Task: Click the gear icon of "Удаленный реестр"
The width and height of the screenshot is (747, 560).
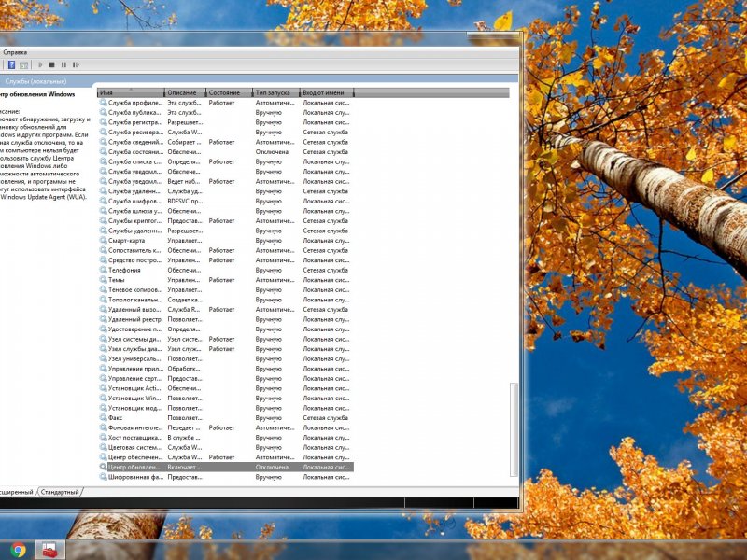Action: tap(103, 319)
